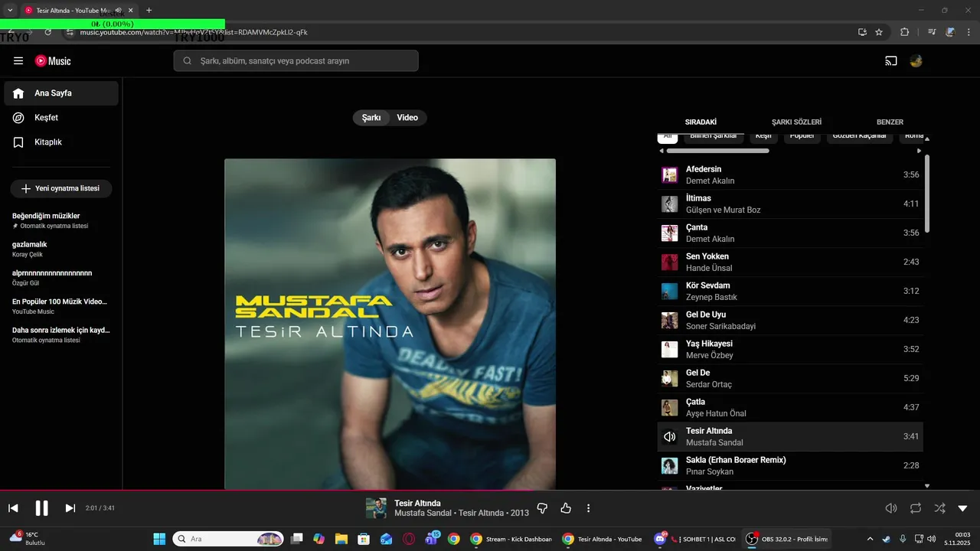Screen dimensions: 980x551
Task: Open the hamburger guide menu
Action: point(18,60)
